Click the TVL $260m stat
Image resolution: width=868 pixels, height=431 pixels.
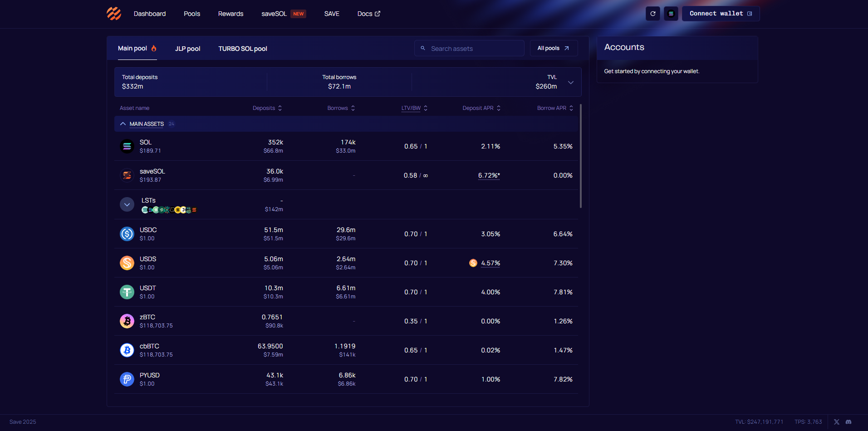(x=546, y=82)
